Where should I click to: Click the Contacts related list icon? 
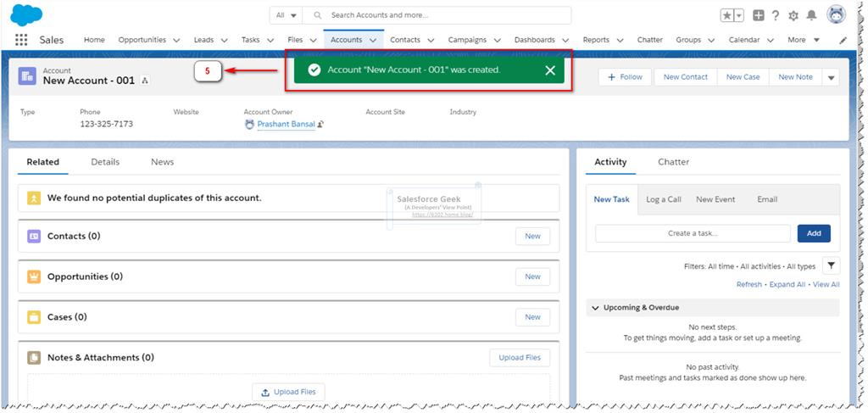(34, 237)
